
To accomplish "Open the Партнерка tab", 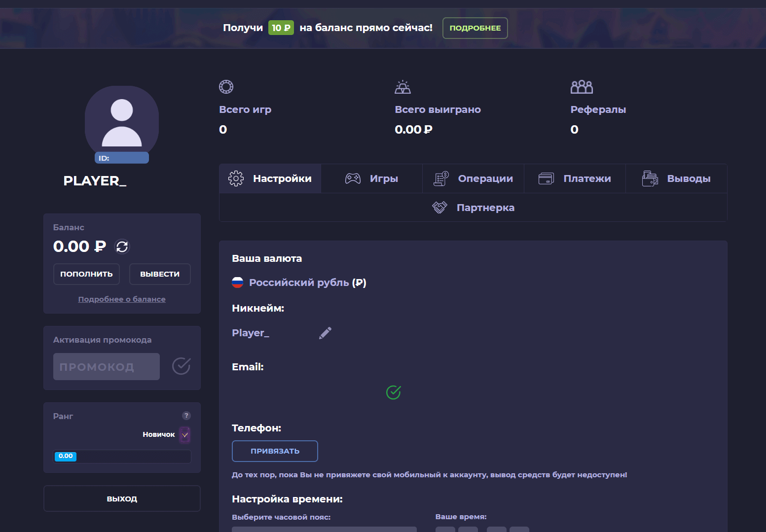I will (x=473, y=208).
